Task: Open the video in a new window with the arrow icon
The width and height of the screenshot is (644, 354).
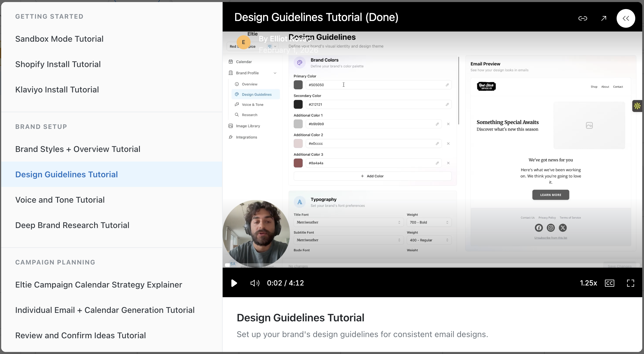Action: (x=604, y=18)
